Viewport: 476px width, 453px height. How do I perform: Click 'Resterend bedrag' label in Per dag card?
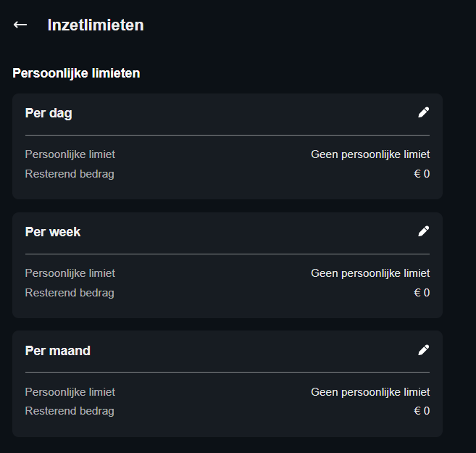coord(70,174)
